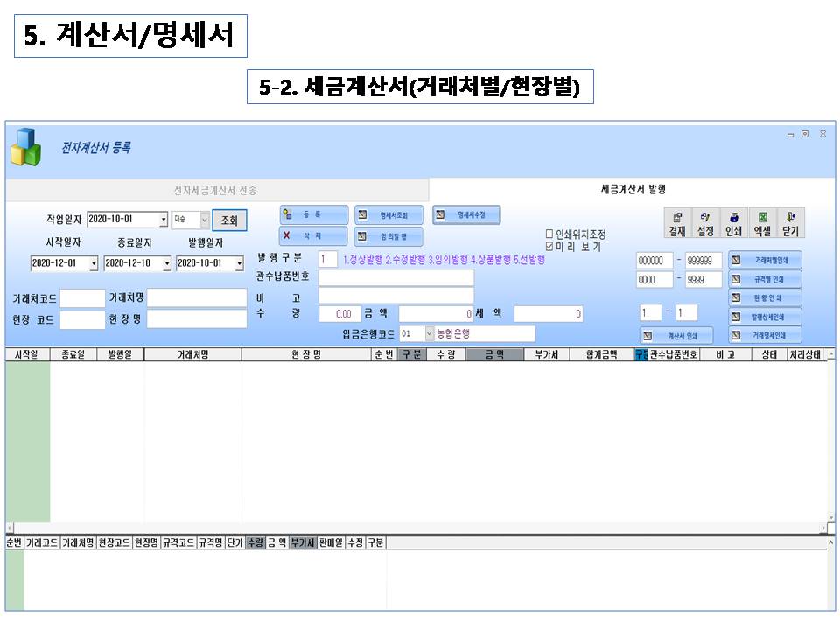Click the 거래처명 input field
The width and height of the screenshot is (840, 630).
pyautogui.click(x=197, y=297)
